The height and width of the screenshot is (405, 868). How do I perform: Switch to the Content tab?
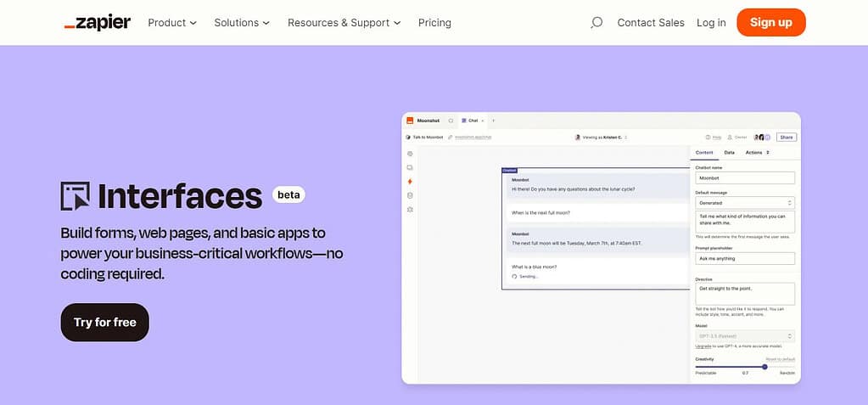704,152
